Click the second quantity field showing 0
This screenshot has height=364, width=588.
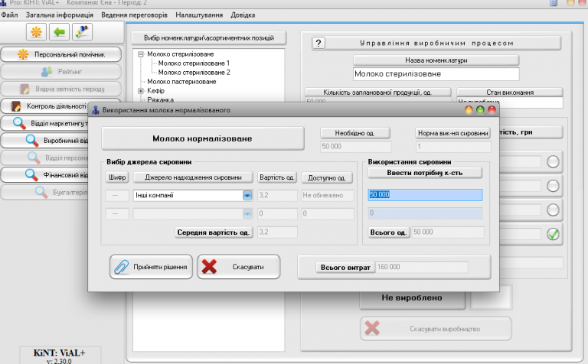[x=425, y=213]
